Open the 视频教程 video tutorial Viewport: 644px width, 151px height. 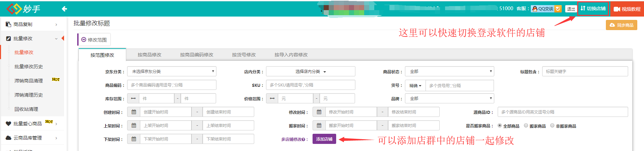click(x=627, y=9)
